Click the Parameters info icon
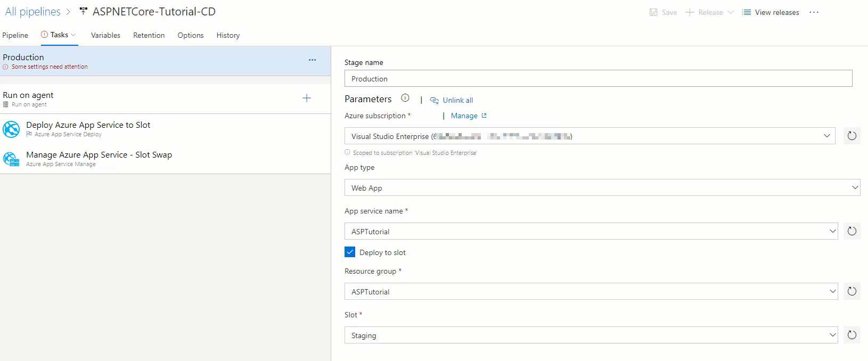Screen dimensions: 868x361 tap(405, 98)
